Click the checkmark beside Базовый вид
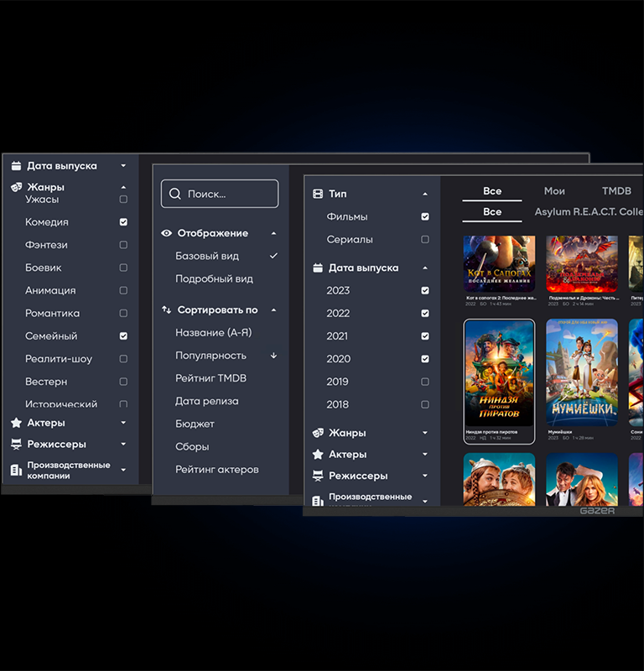Viewport: 644px width, 671px height. 274,256
